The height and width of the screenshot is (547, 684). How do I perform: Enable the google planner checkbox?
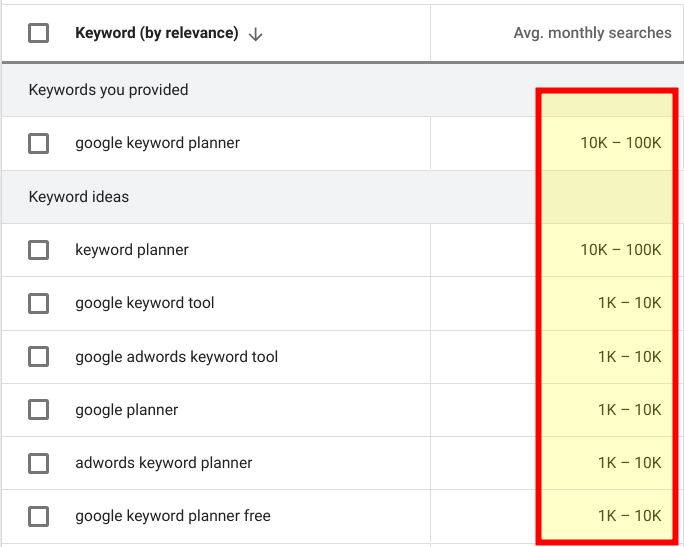tap(38, 410)
